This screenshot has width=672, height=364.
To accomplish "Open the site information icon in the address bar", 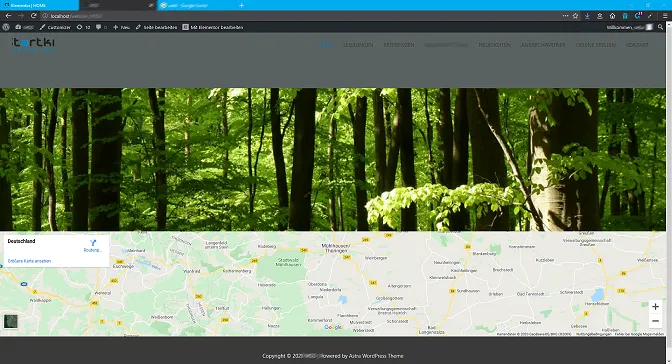I will [45, 16].
